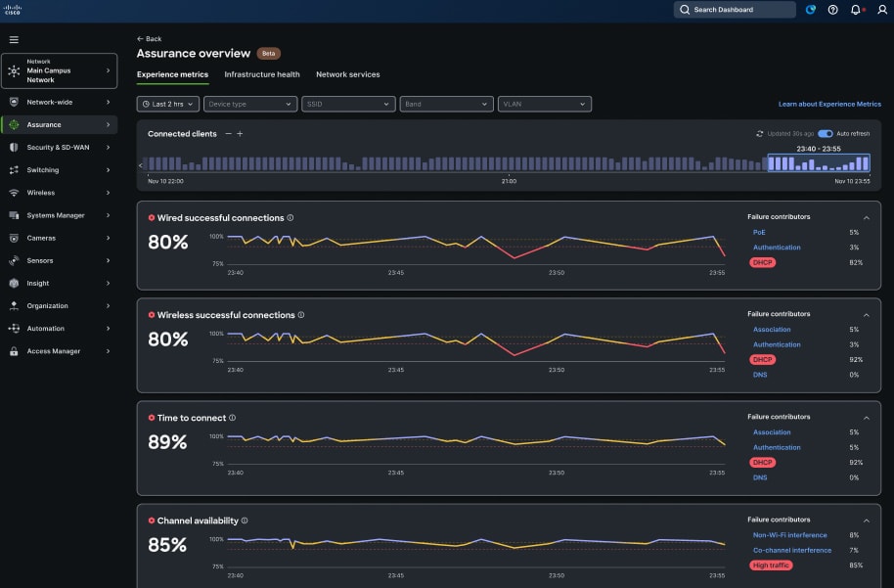Screen dimensions: 894x588
Task: Zoom out connected clients with minus icon
Action: pos(228,134)
